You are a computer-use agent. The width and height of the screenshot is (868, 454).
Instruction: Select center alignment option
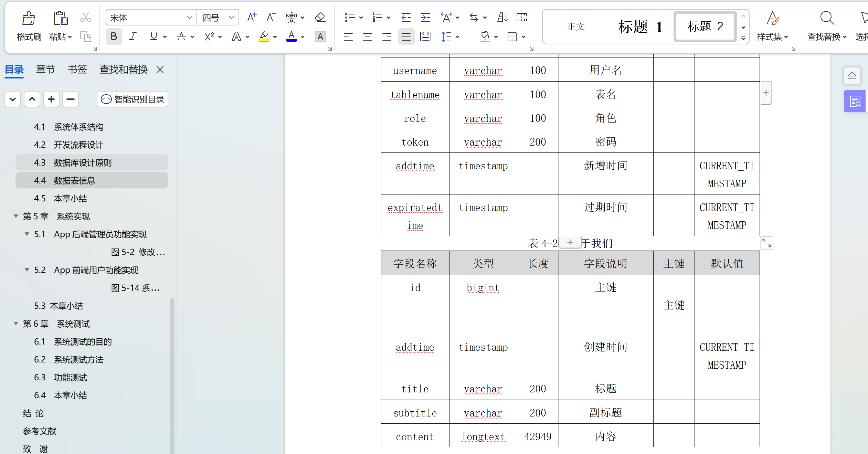coord(368,36)
